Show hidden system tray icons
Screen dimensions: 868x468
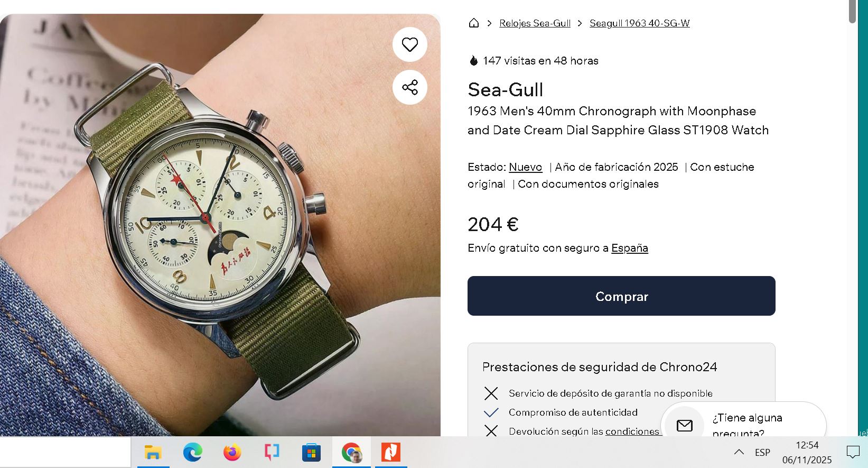pyautogui.click(x=739, y=452)
